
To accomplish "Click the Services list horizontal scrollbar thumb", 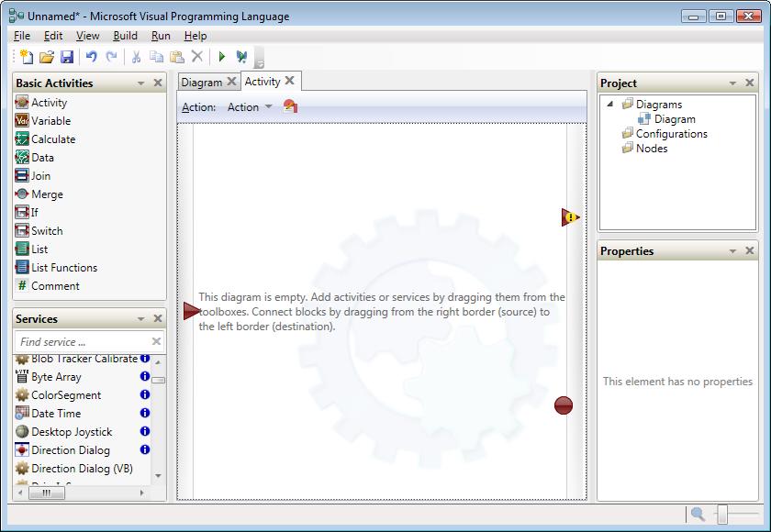I will tap(46, 493).
